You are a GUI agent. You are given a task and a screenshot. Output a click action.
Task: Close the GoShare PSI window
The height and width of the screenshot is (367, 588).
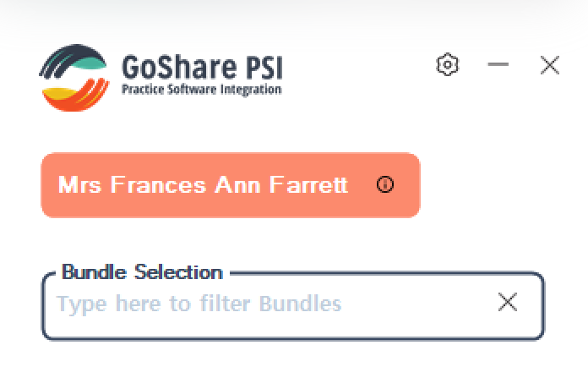pos(550,65)
